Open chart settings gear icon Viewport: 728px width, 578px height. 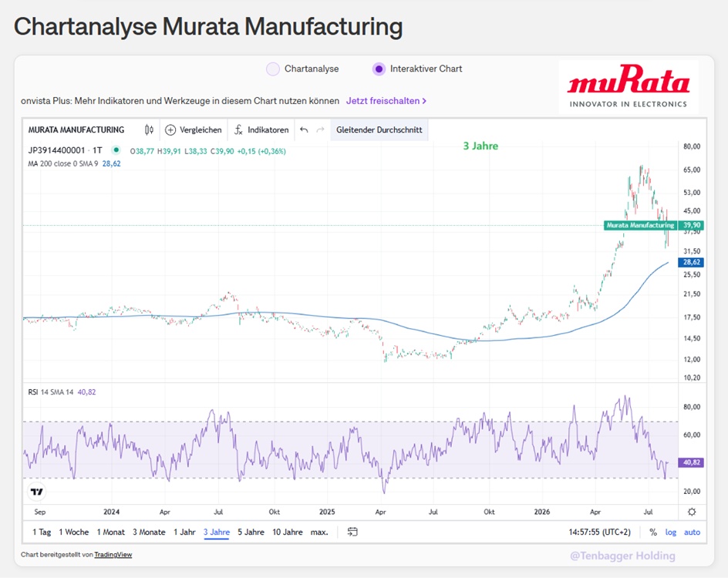692,512
